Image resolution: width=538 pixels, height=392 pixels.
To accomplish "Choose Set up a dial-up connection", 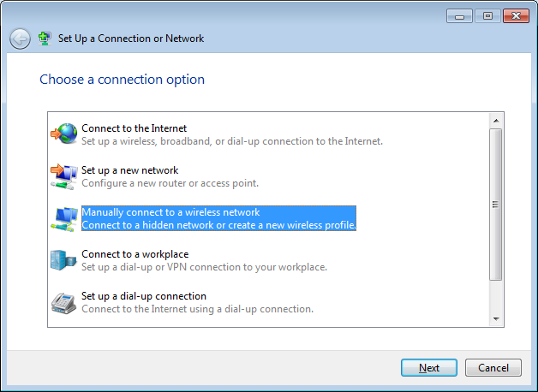I will tap(197, 302).
